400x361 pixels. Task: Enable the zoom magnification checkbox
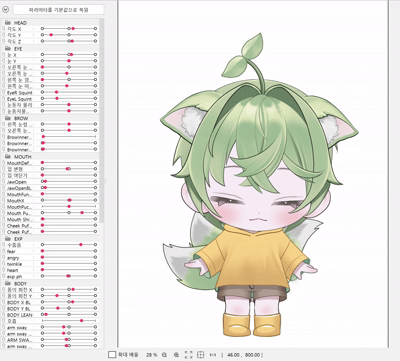point(112,355)
